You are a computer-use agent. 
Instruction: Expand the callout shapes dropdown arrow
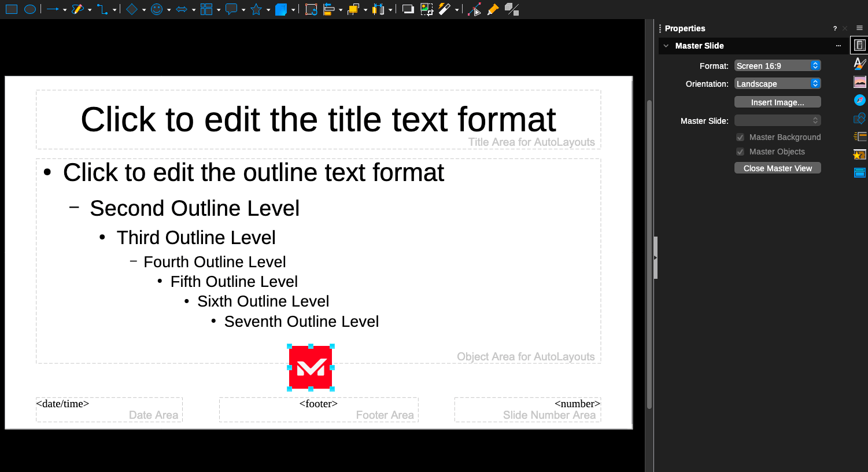(243, 10)
